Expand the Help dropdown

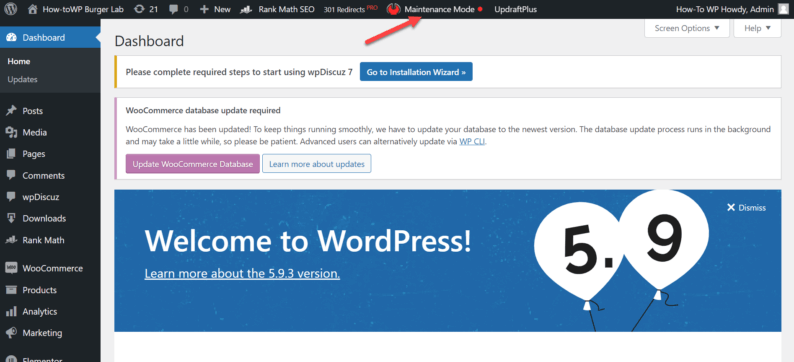point(757,28)
